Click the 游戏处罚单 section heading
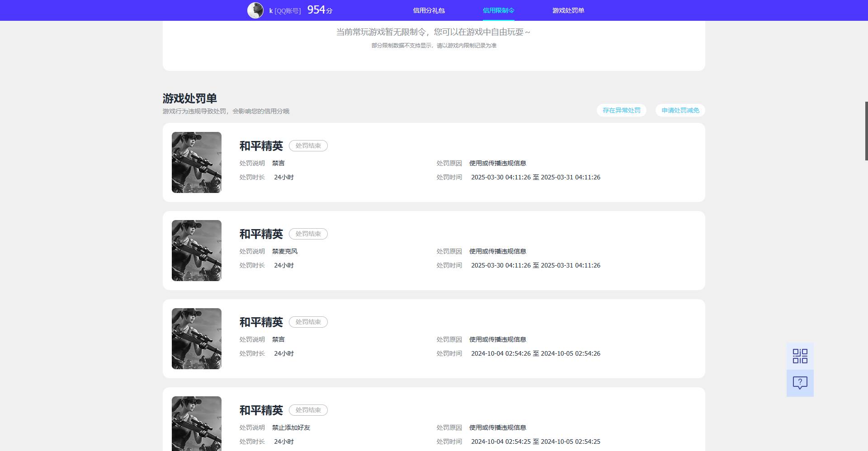Screen dimensions: 868x451 tap(190, 98)
